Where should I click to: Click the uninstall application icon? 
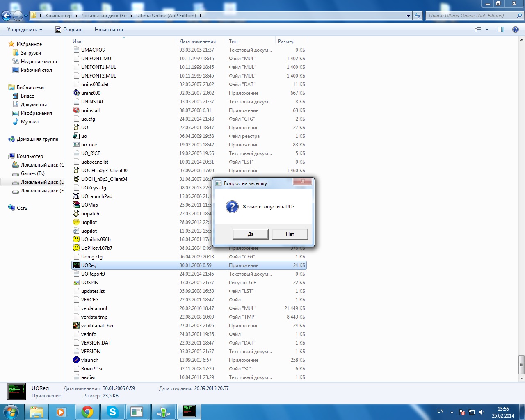76,110
